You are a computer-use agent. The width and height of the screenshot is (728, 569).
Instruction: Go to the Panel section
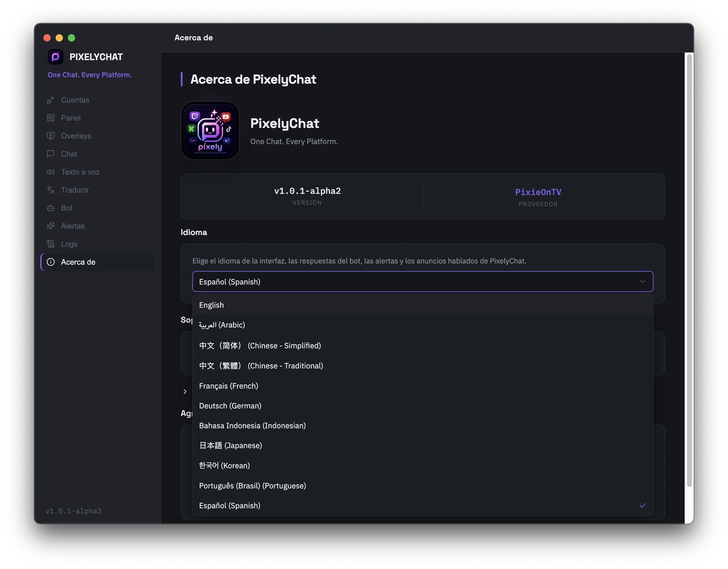click(x=97, y=118)
